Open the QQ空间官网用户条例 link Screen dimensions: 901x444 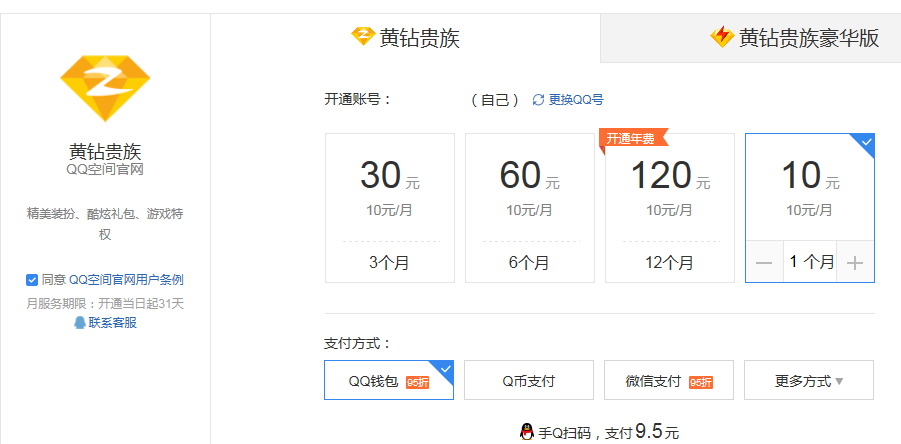(x=126, y=280)
